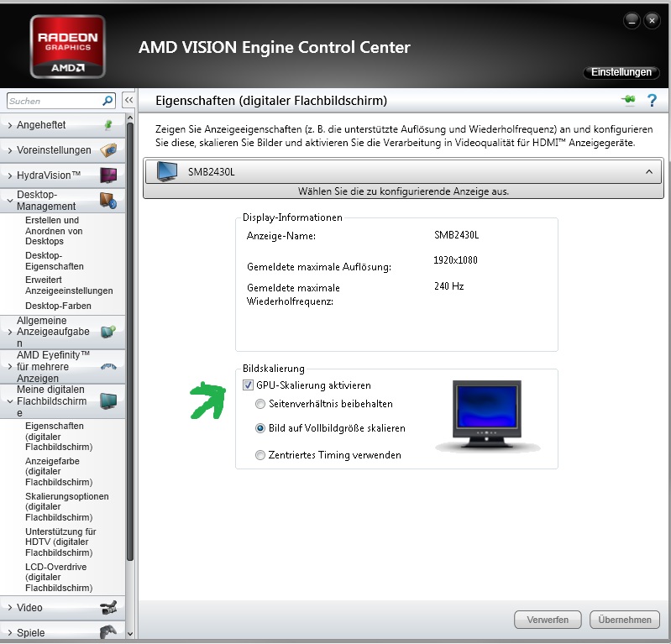Collapse the SMB2430L display selector arrow

(649, 171)
